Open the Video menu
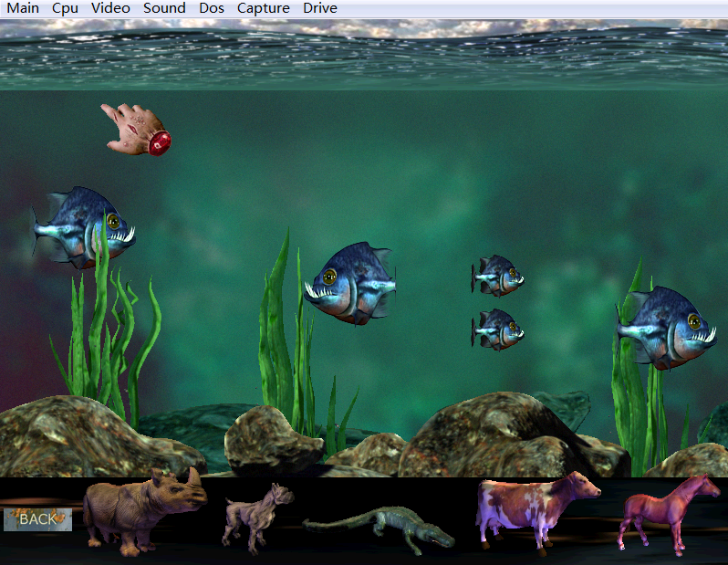 click(x=110, y=8)
